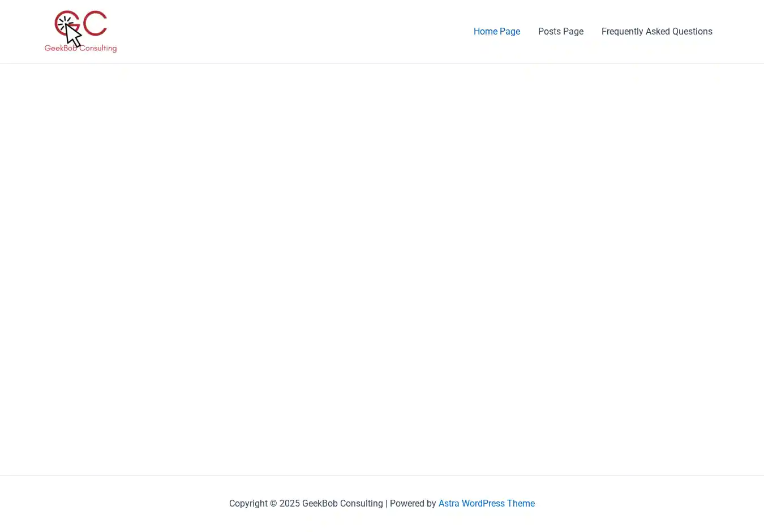
Task: Click the word 'Theme' in footer link
Action: tap(521, 504)
